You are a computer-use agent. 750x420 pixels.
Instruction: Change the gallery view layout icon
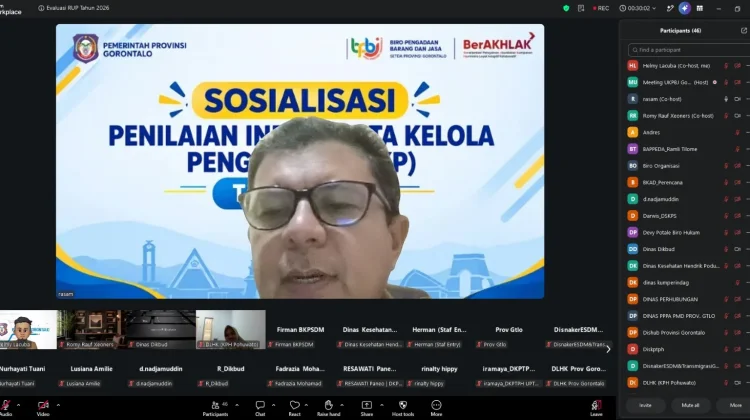700,8
